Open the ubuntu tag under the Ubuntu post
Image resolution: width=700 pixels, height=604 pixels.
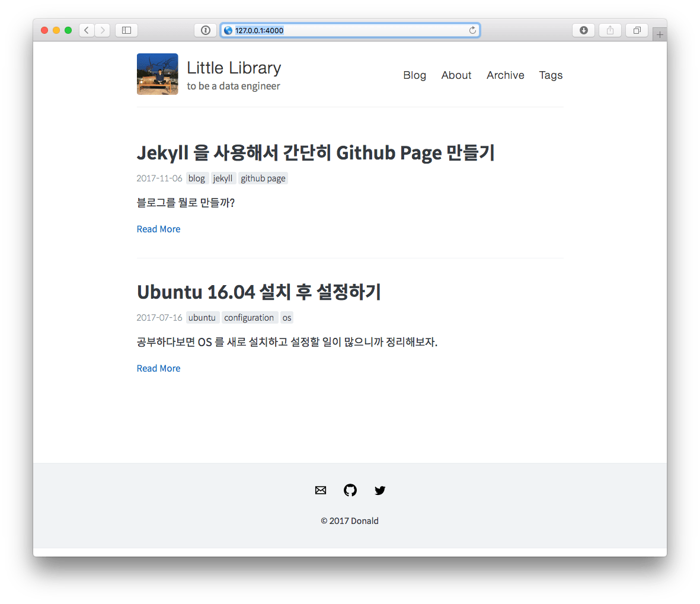point(203,317)
